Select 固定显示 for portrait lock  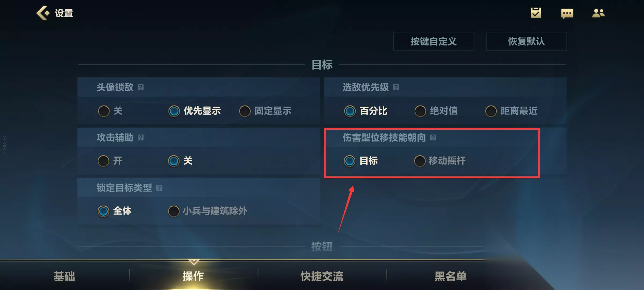point(265,111)
